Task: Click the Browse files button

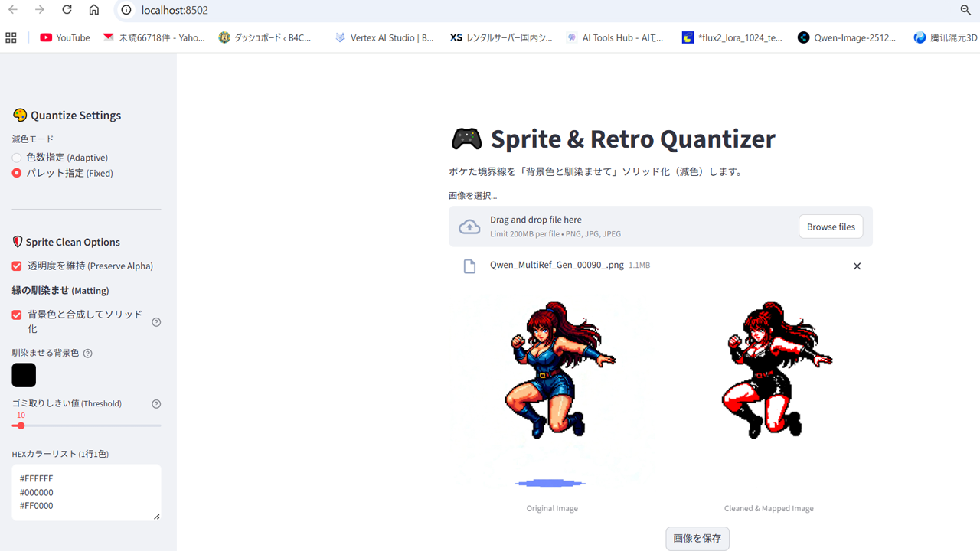Action: [x=831, y=227]
